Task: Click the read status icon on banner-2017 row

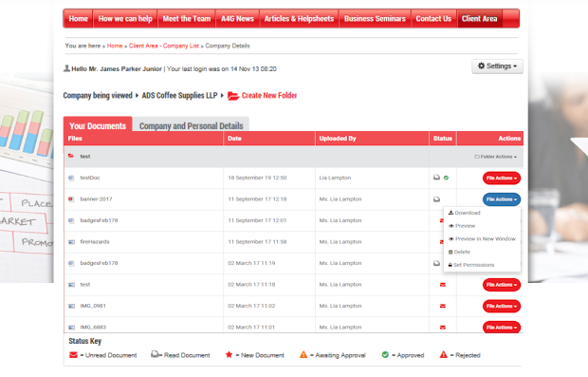Action: [436, 199]
